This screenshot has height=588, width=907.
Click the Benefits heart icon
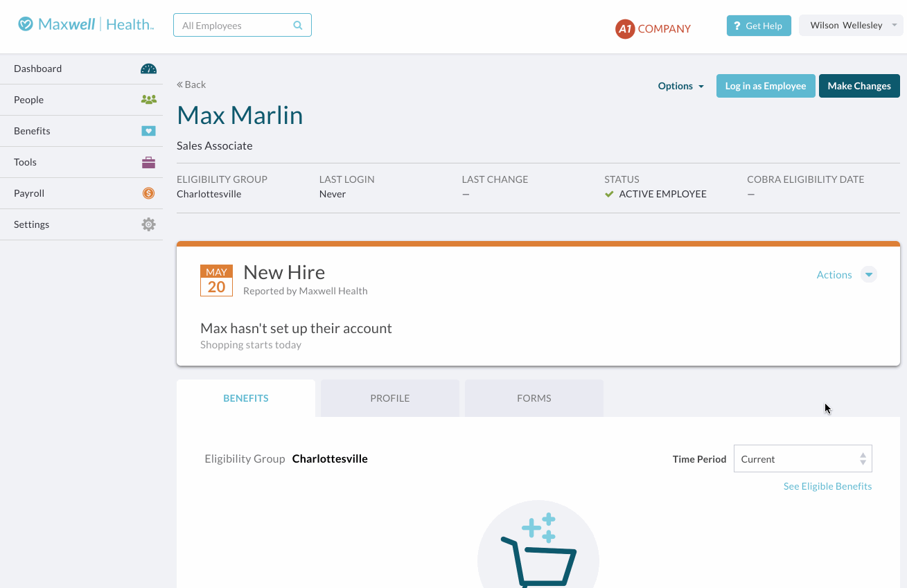coord(148,131)
